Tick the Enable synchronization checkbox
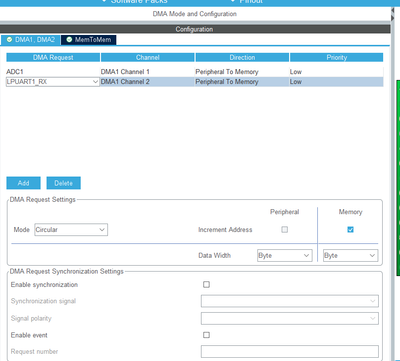 coord(206,284)
